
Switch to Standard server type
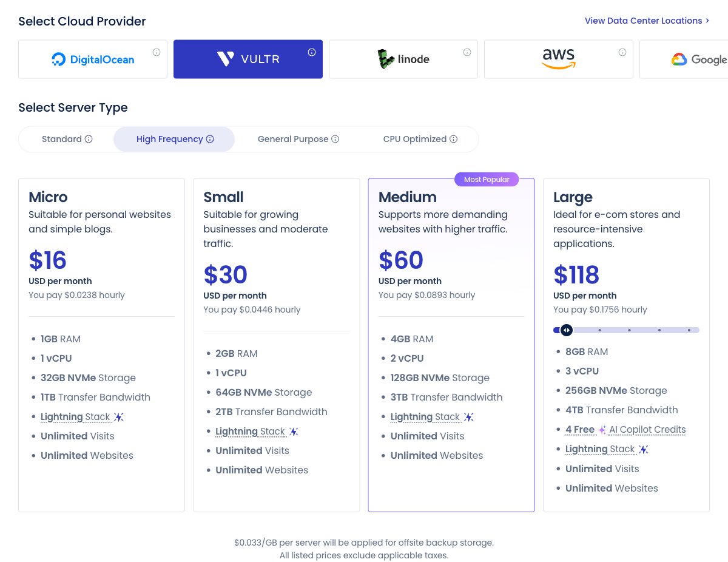click(67, 139)
